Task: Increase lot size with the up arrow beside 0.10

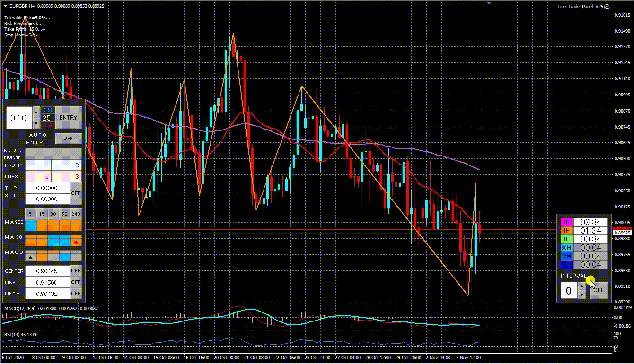Action: [37, 112]
